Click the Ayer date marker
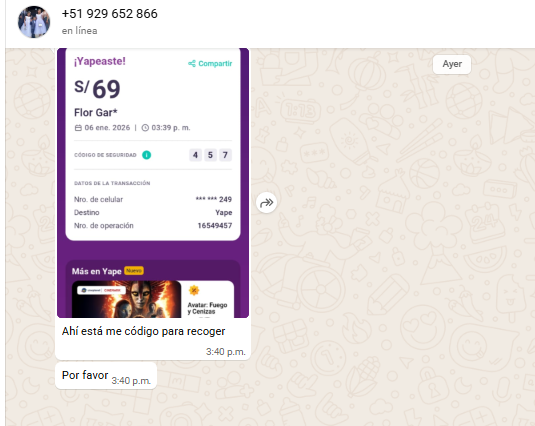The width and height of the screenshot is (535, 426). [452, 64]
